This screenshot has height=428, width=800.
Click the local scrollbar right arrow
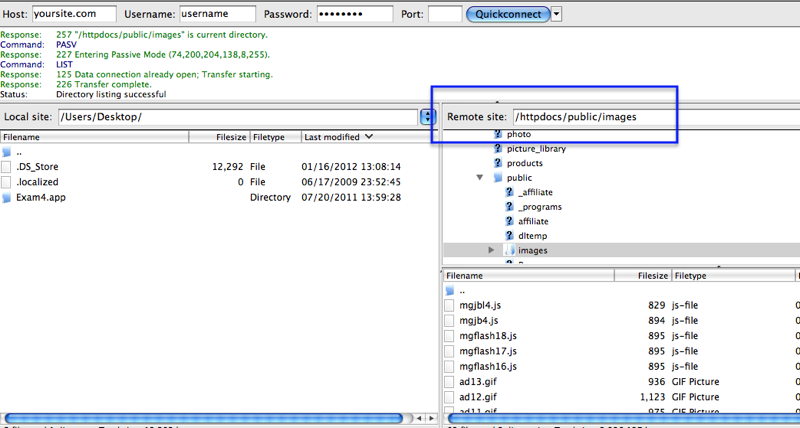tap(432, 418)
